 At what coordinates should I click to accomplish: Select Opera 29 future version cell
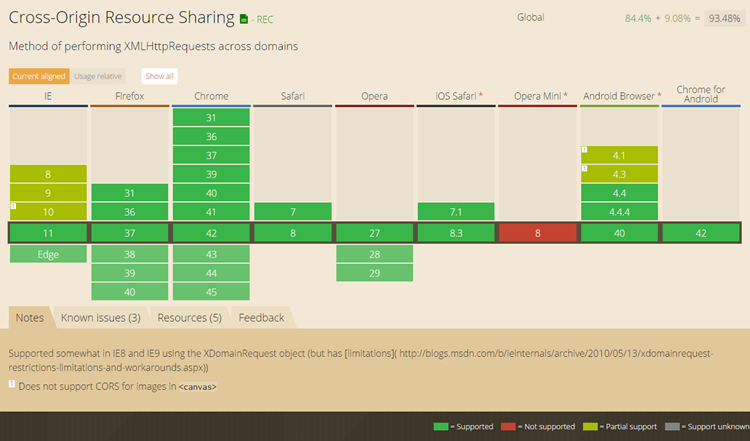(375, 273)
